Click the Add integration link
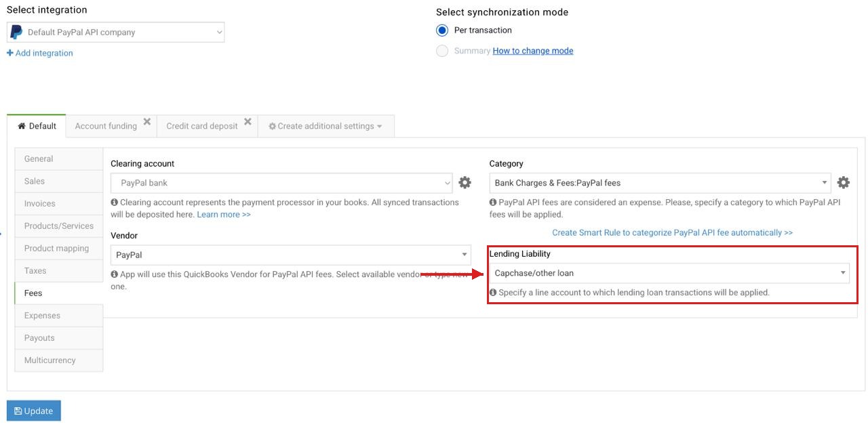This screenshot has width=868, height=437. point(40,53)
